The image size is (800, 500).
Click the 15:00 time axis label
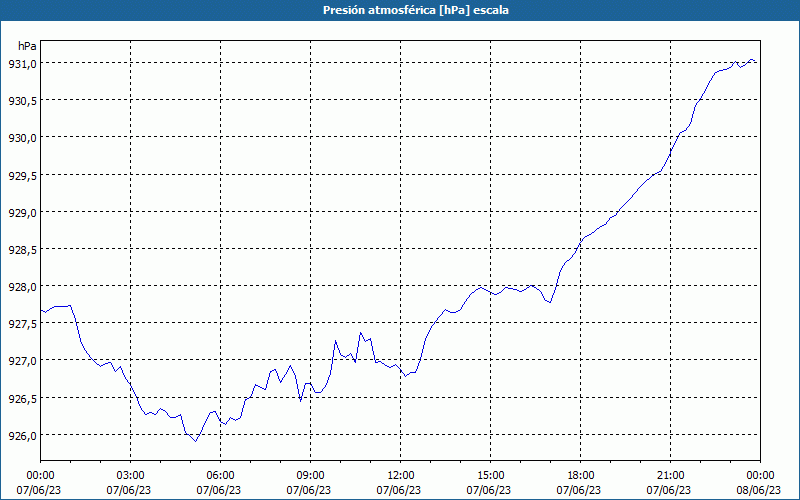(x=490, y=476)
